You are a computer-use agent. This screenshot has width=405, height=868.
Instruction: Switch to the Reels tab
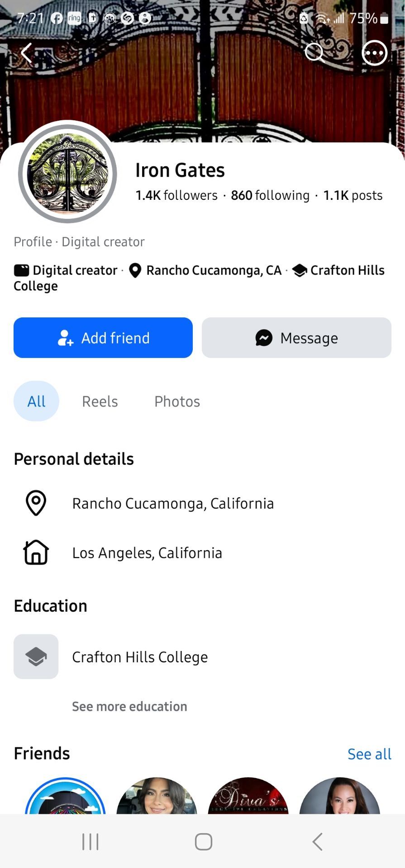100,401
